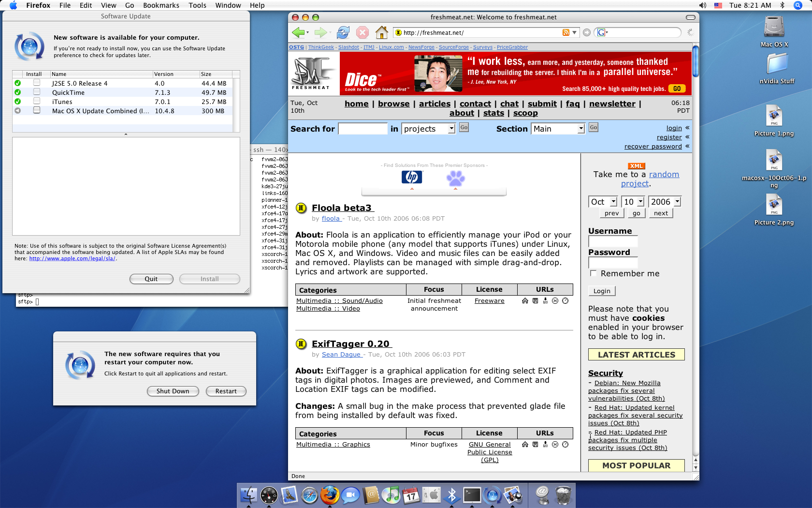Check the iTunes update install checkbox
This screenshot has width=812, height=508.
click(x=37, y=101)
